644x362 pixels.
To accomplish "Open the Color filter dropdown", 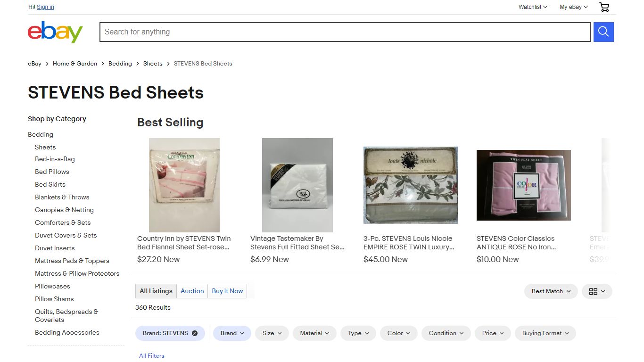I will pyautogui.click(x=399, y=333).
